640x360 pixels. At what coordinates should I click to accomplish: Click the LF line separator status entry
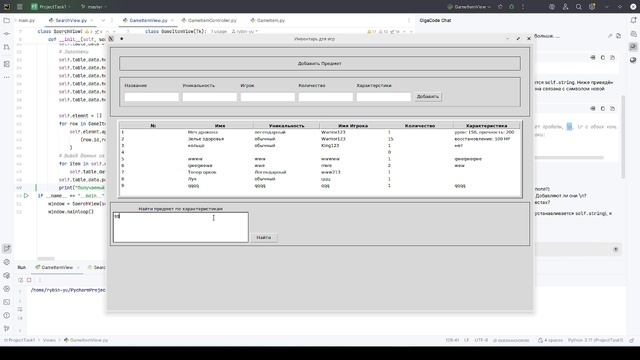click(467, 340)
